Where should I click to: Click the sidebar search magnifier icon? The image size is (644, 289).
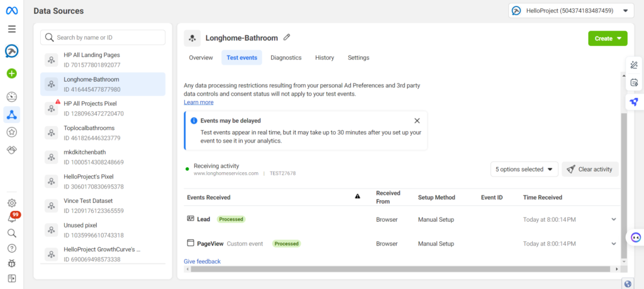point(12,233)
